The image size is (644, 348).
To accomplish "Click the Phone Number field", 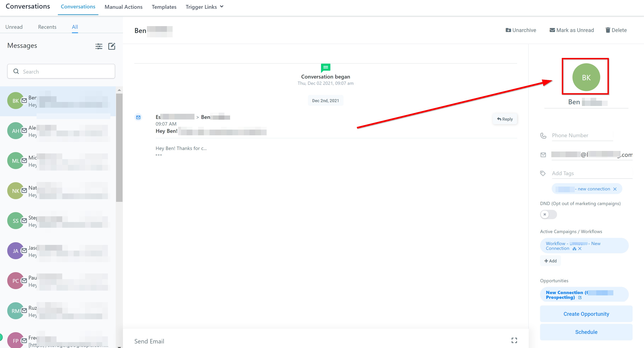I will click(582, 136).
